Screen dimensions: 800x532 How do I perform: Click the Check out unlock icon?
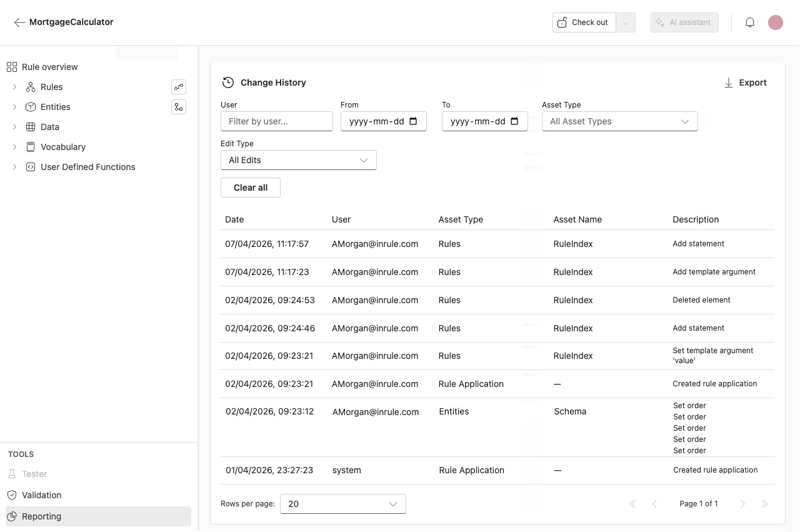pos(562,23)
